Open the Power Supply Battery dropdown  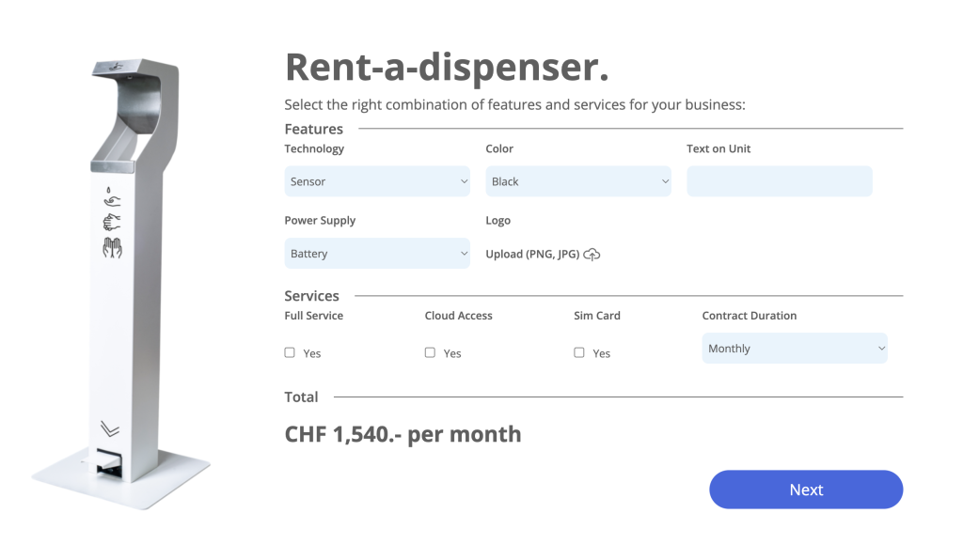pos(377,254)
